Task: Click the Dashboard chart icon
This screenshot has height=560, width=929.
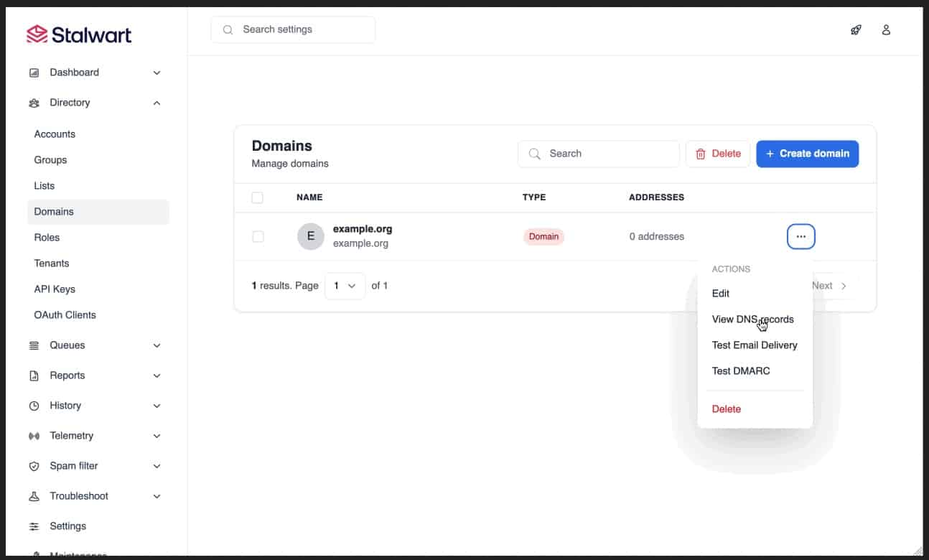Action: tap(33, 72)
